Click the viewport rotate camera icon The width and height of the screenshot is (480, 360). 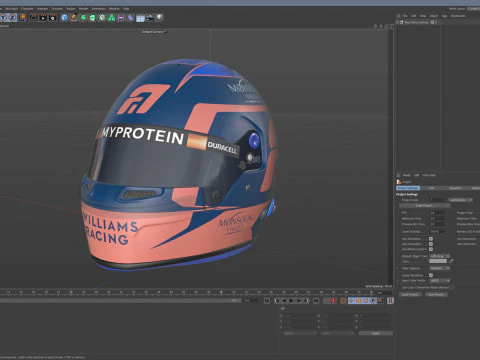(386, 26)
